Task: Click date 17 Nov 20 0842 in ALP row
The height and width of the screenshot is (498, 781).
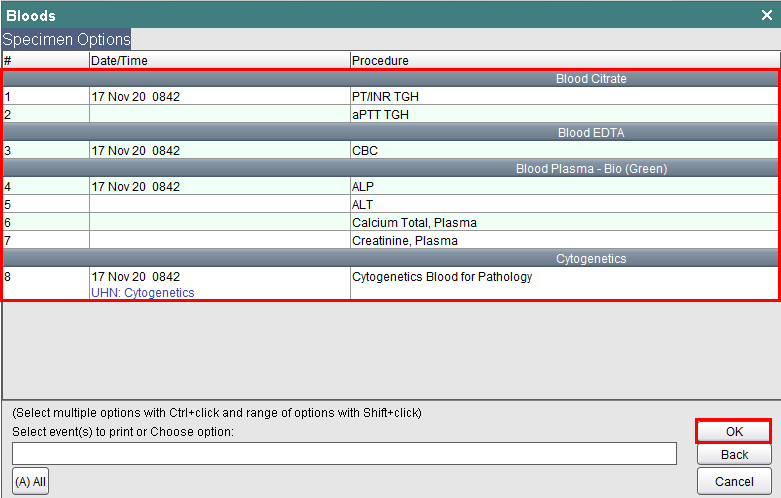Action: (x=135, y=186)
